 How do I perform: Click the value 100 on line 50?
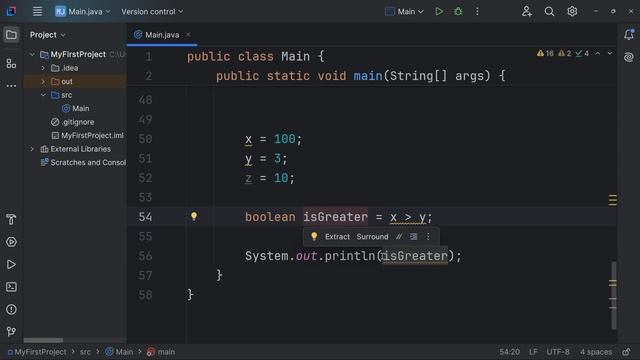(x=284, y=139)
